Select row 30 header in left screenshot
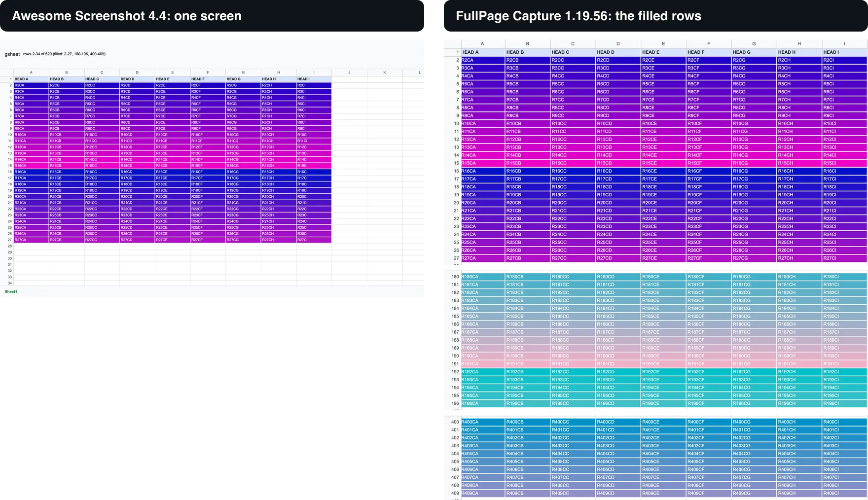The width and height of the screenshot is (868, 500). (x=7, y=258)
